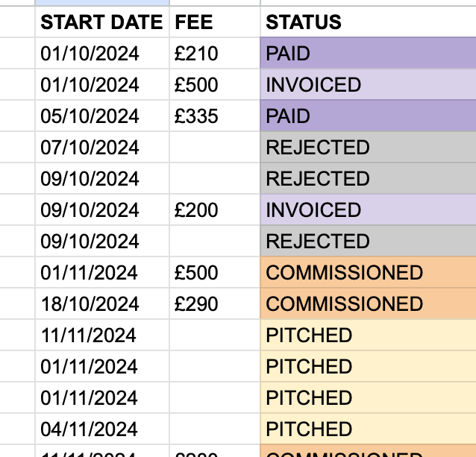Click the PITCHED status for 11/11/2024

click(369, 335)
